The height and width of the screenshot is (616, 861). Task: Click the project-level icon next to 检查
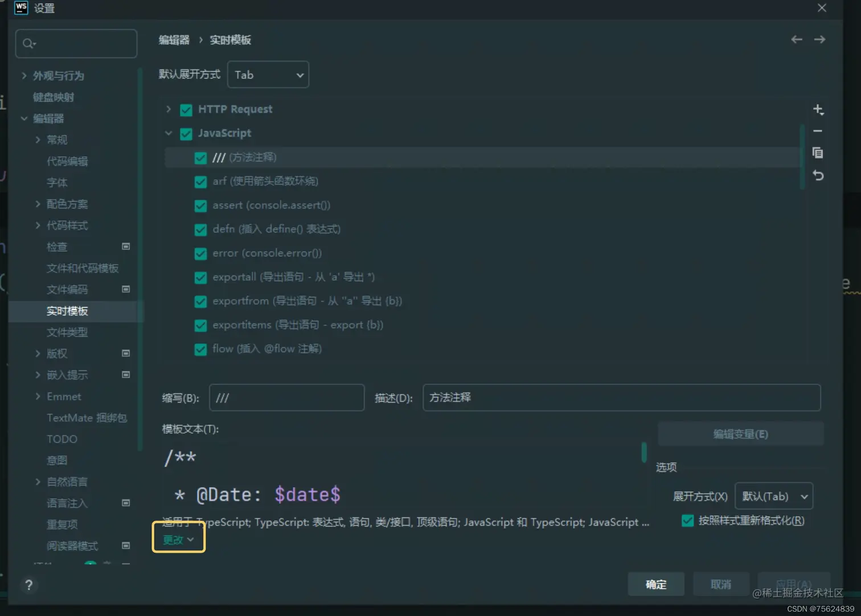pyautogui.click(x=126, y=247)
